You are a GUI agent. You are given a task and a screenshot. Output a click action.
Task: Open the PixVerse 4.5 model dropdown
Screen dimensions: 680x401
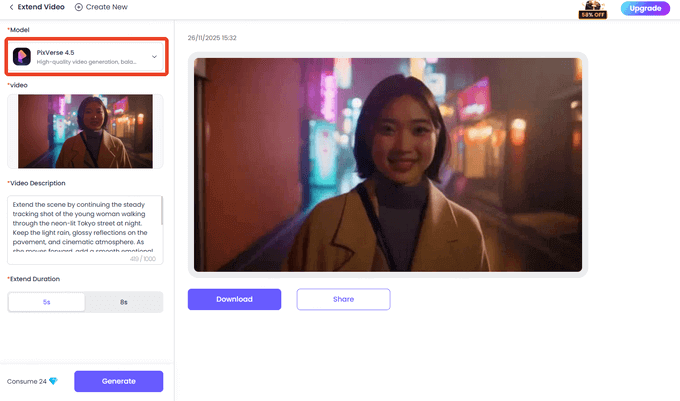tap(85, 57)
